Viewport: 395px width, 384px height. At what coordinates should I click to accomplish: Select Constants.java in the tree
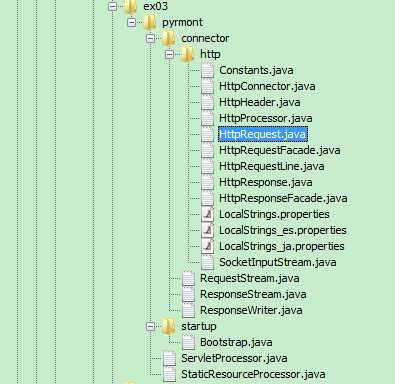tap(256, 70)
